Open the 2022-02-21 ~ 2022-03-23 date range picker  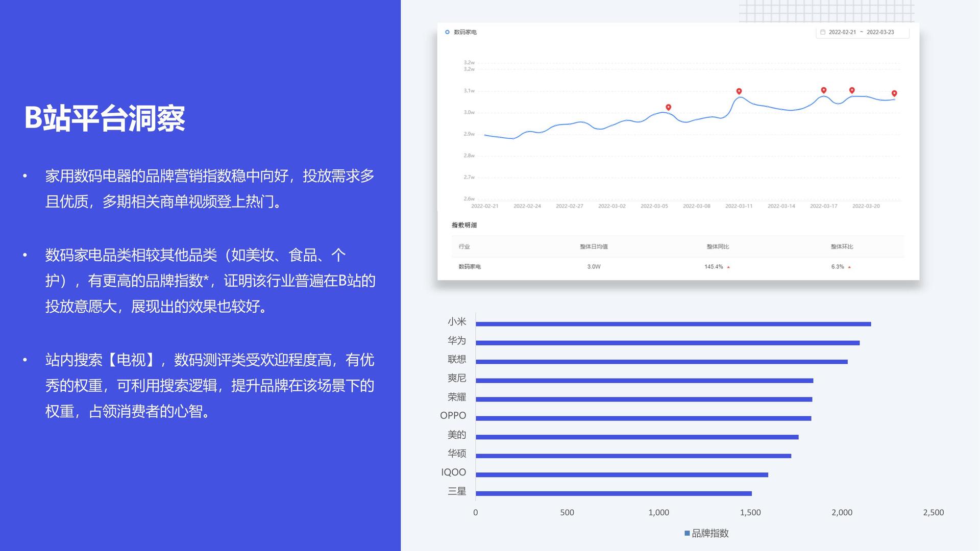(x=862, y=32)
